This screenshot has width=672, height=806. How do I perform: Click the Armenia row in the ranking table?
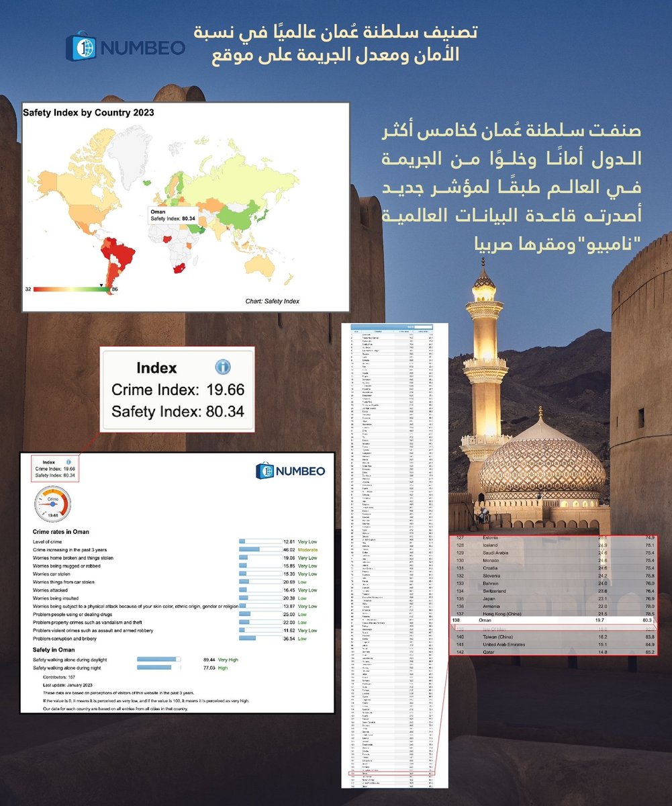click(x=555, y=607)
